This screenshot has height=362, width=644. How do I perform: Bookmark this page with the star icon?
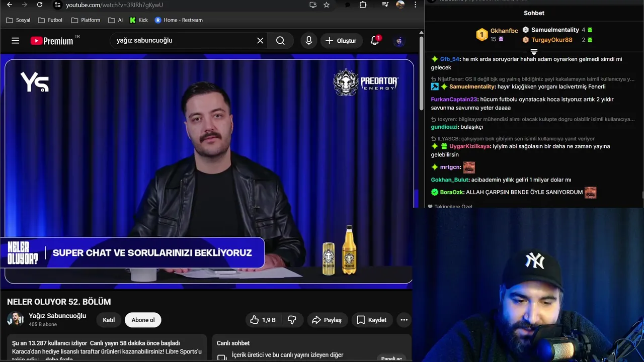pos(327,5)
